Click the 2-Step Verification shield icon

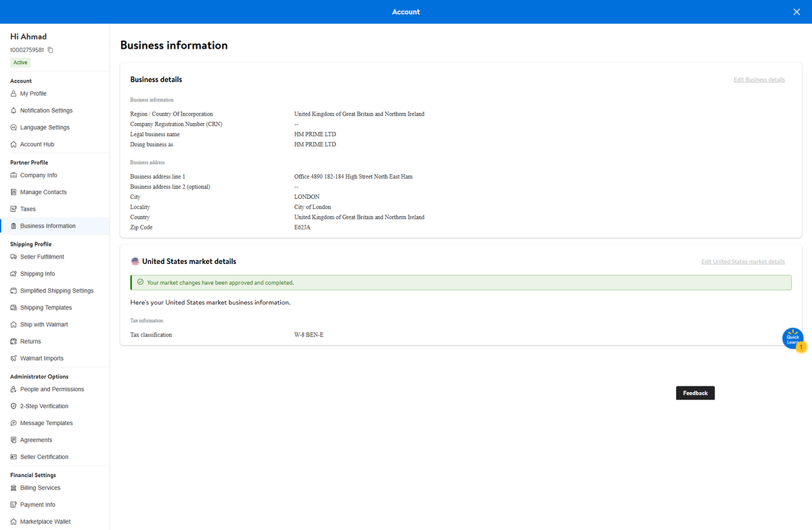(x=14, y=406)
